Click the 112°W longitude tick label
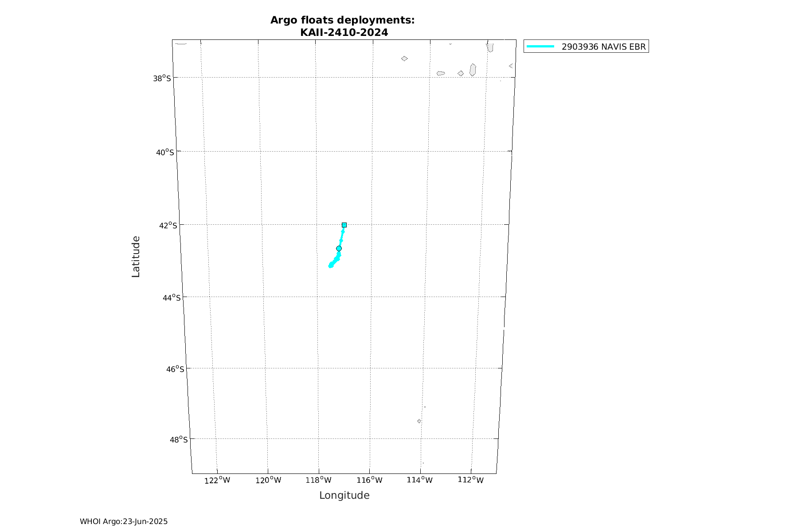798x532 pixels. click(470, 480)
